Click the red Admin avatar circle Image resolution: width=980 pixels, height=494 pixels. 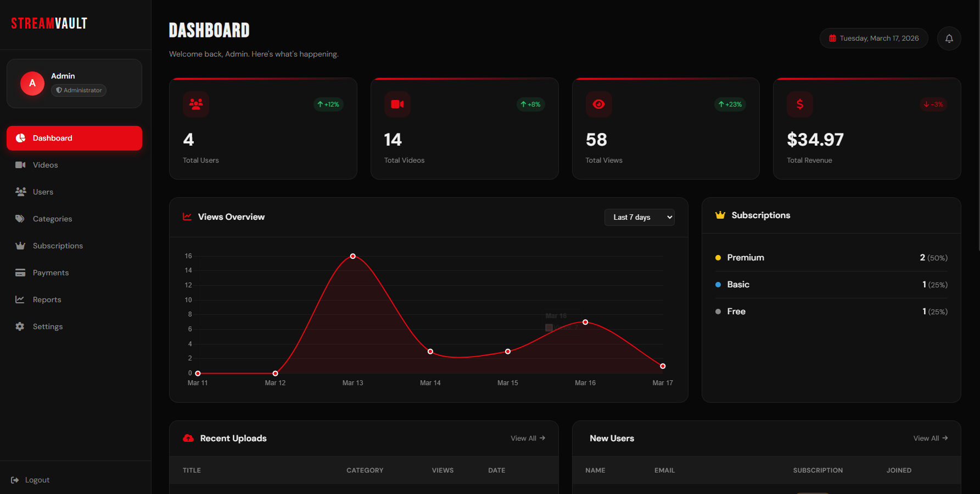tap(32, 84)
